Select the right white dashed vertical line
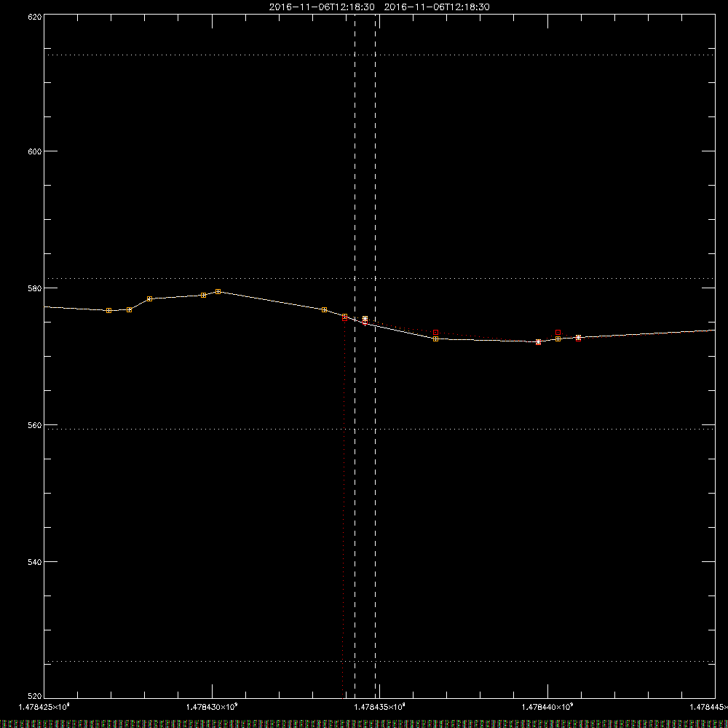Viewport: 728px width, 728px height. (x=375, y=356)
